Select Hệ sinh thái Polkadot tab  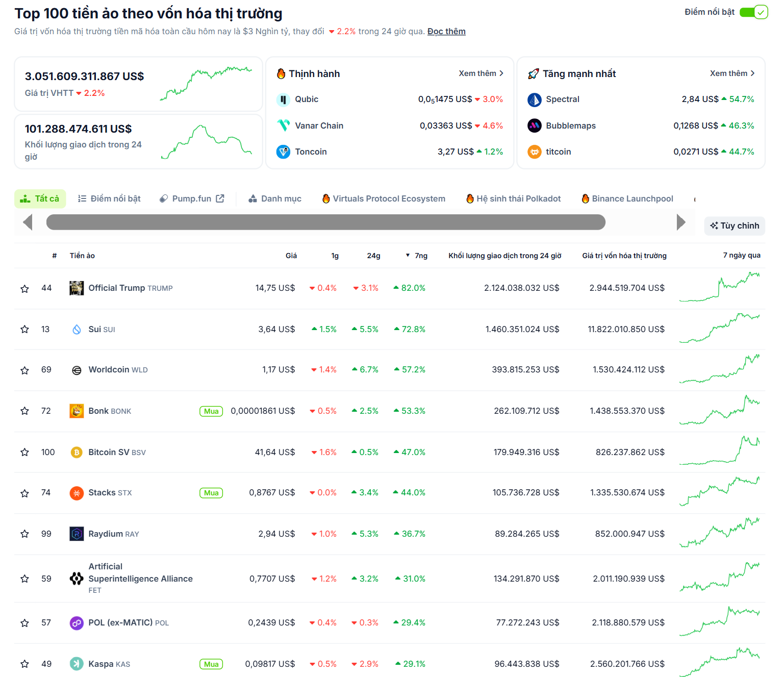tap(513, 198)
